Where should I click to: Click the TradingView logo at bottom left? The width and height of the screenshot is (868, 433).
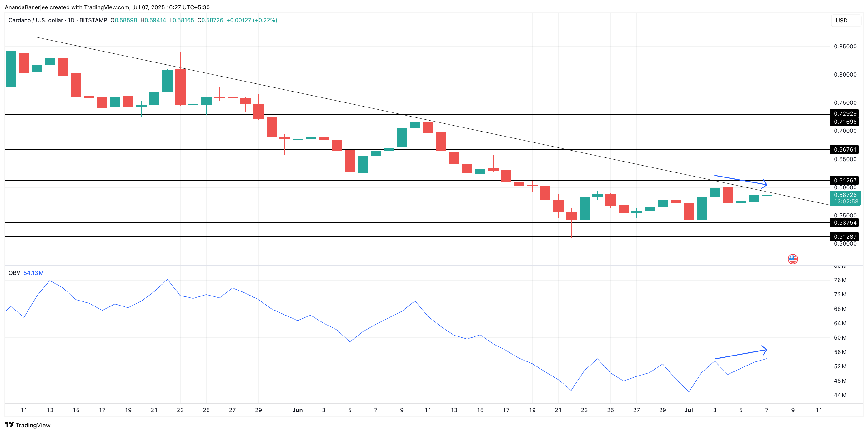coord(9,425)
